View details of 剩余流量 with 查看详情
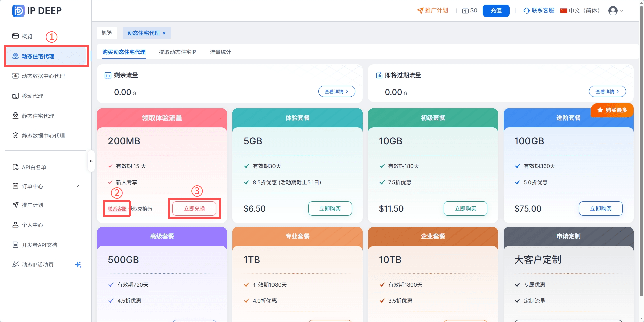The width and height of the screenshot is (644, 322). click(x=336, y=91)
